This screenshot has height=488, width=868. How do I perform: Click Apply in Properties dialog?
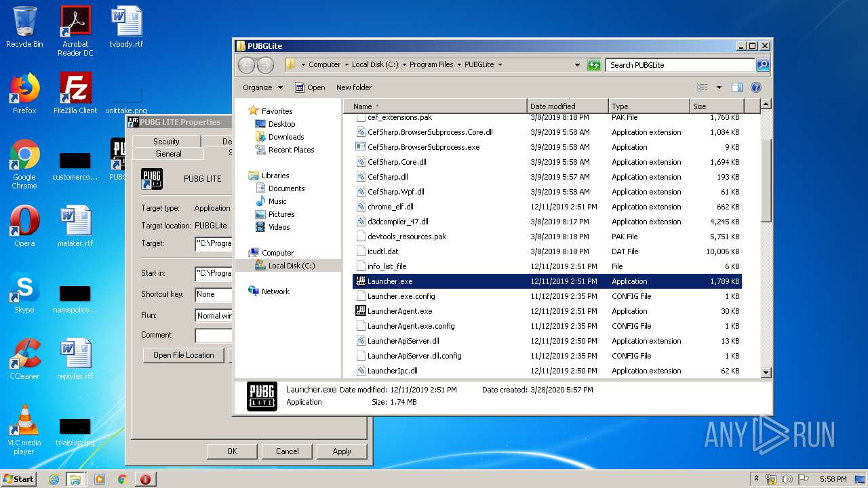click(x=342, y=451)
